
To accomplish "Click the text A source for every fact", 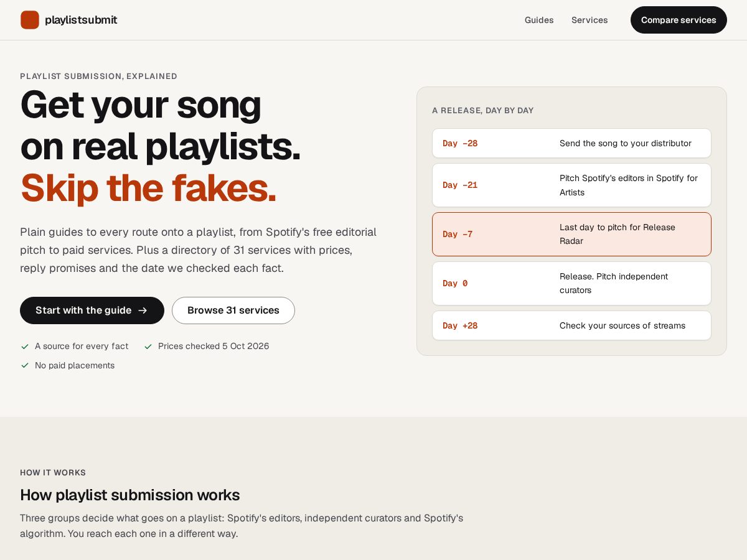I will click(x=82, y=347).
